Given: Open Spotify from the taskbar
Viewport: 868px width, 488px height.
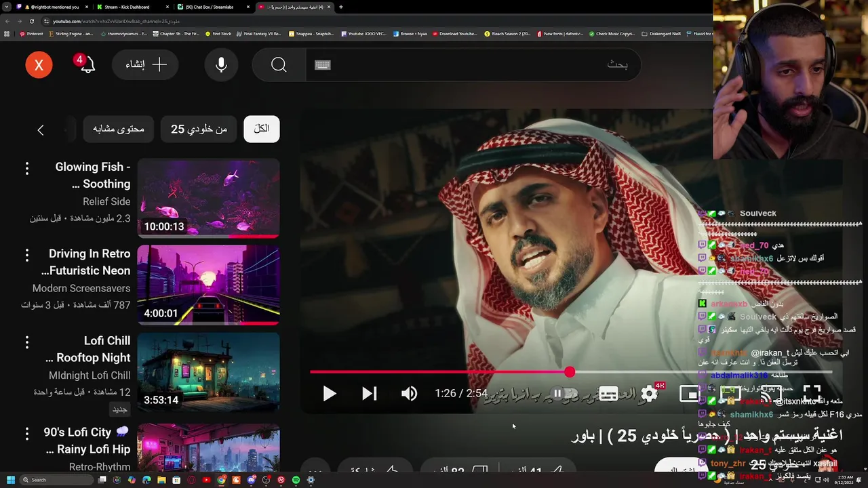Looking at the screenshot, I should [x=296, y=480].
